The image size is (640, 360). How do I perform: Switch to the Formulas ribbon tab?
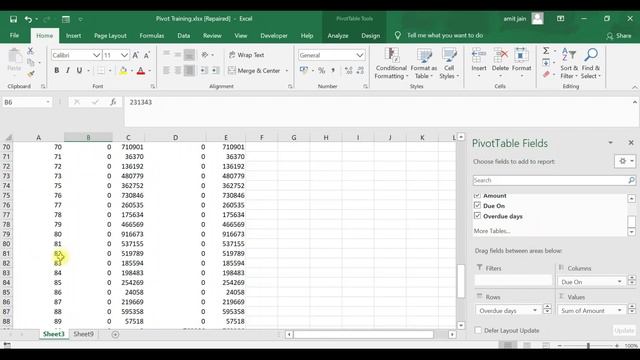(x=151, y=36)
